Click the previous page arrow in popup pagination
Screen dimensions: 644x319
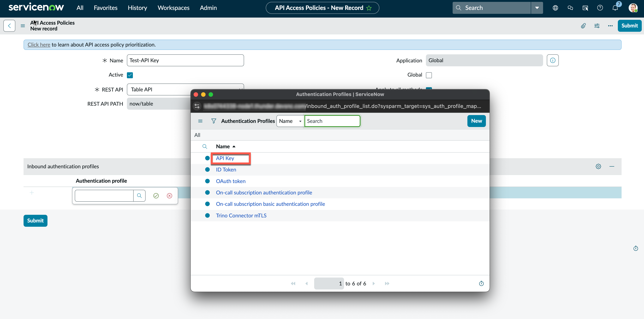point(306,284)
